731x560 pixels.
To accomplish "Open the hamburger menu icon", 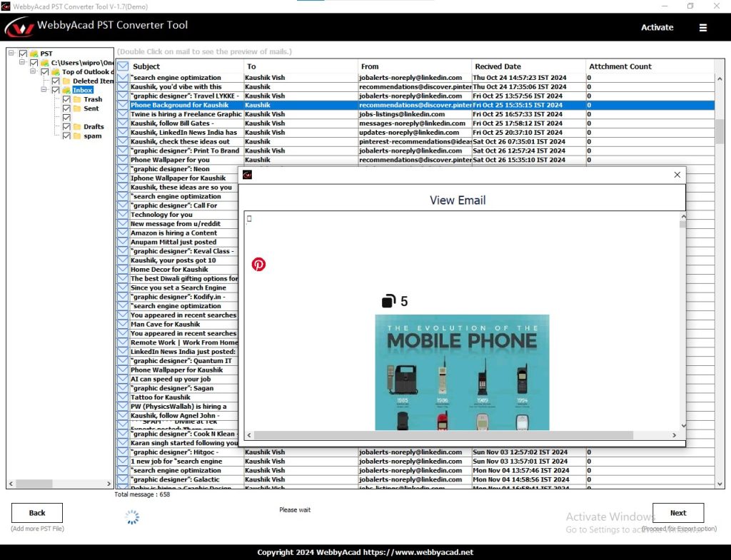I will tap(702, 28).
